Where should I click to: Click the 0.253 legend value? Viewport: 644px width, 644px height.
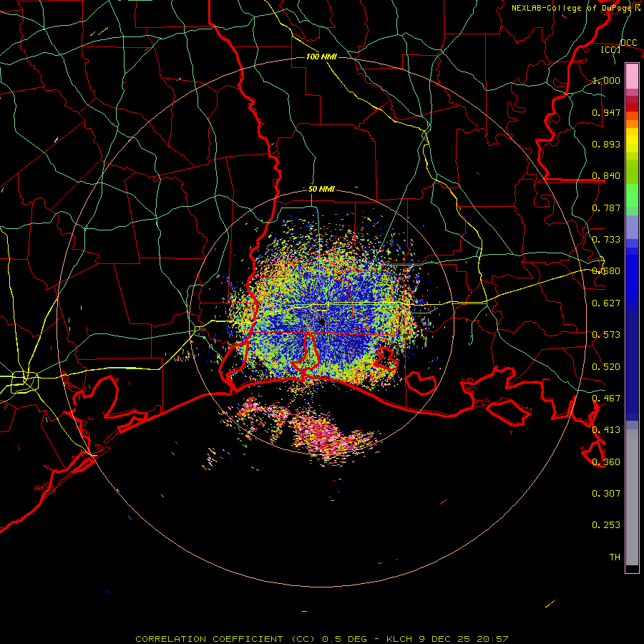pyautogui.click(x=606, y=525)
